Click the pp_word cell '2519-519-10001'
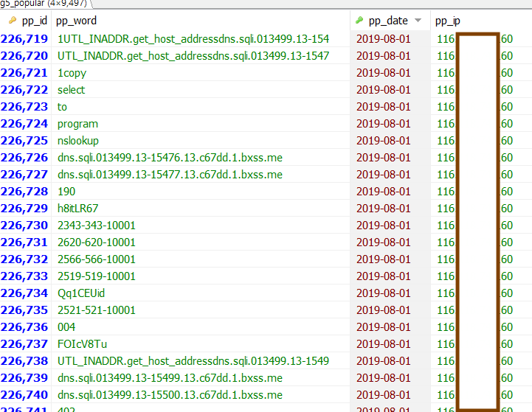The height and width of the screenshot is (412, 532). [x=201, y=276]
